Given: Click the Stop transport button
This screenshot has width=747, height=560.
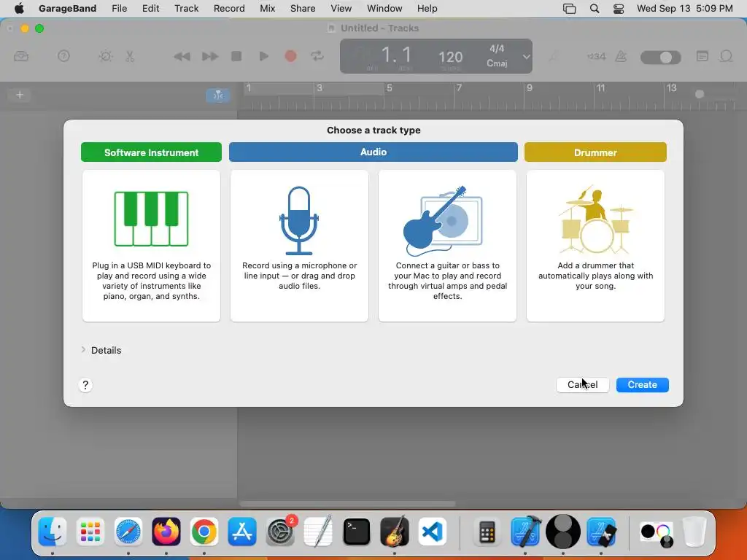Looking at the screenshot, I should pyautogui.click(x=236, y=56).
